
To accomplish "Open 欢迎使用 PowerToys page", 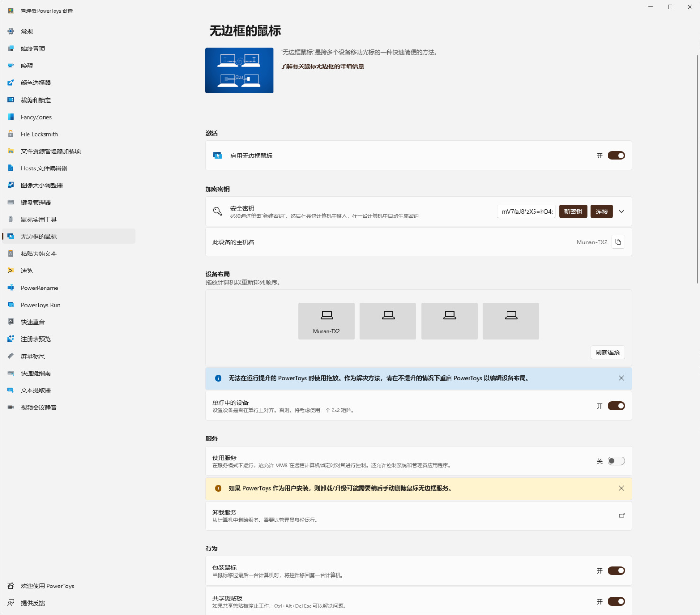I will tap(69, 586).
